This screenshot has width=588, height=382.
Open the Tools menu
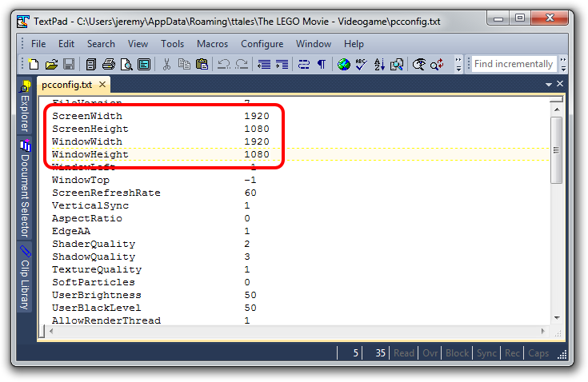tap(173, 44)
